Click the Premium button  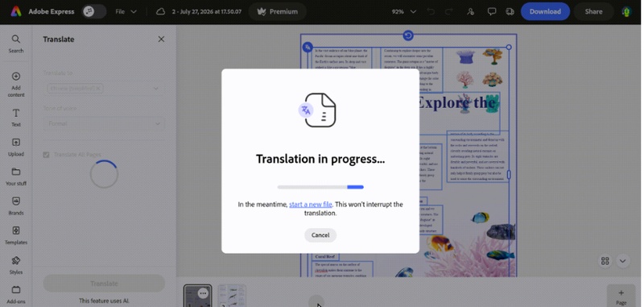pyautogui.click(x=277, y=11)
